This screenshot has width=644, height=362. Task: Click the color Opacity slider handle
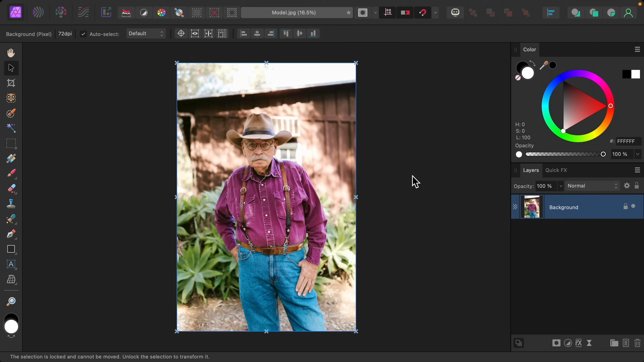(x=603, y=154)
